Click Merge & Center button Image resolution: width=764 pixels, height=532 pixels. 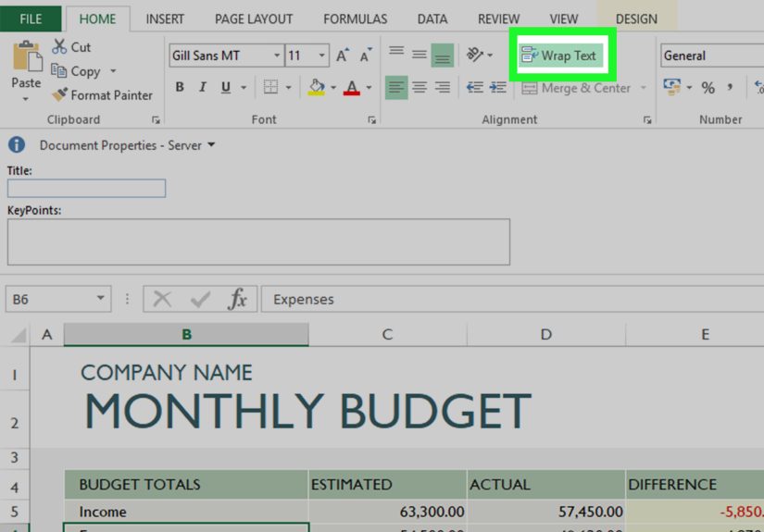coord(576,88)
